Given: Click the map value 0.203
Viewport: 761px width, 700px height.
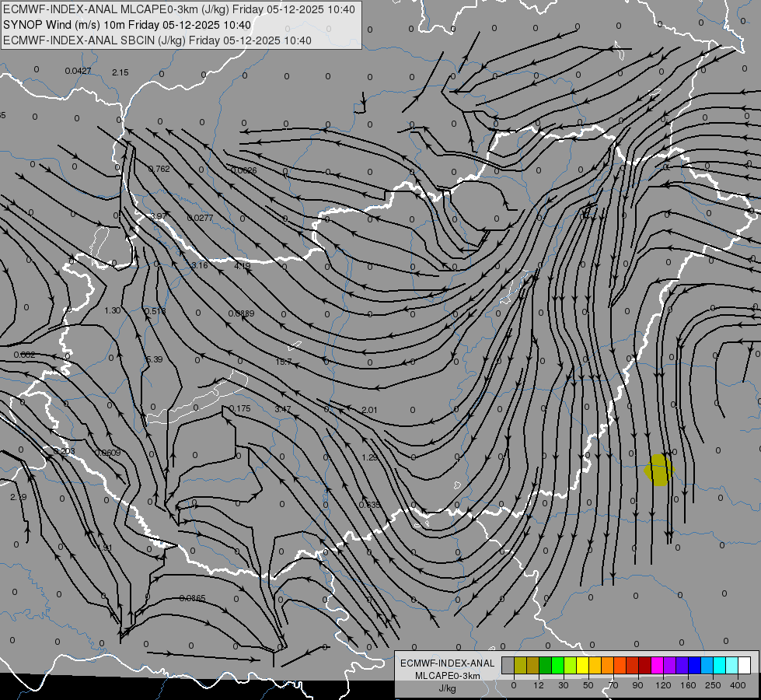Looking at the screenshot, I should [64, 451].
